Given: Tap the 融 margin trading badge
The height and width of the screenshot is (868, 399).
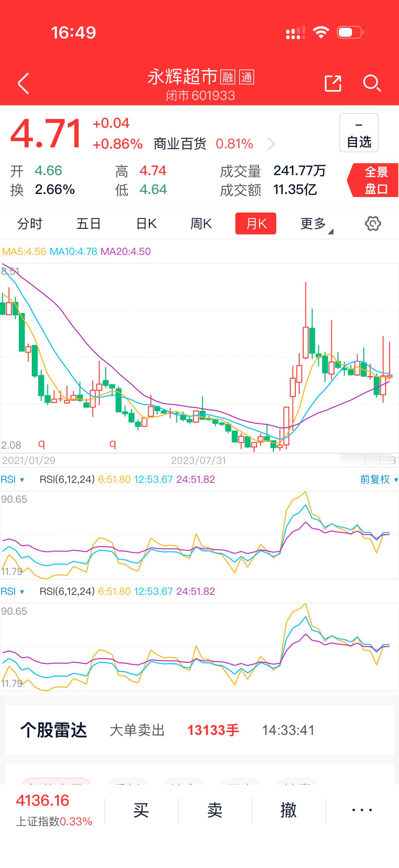Looking at the screenshot, I should click(x=228, y=77).
